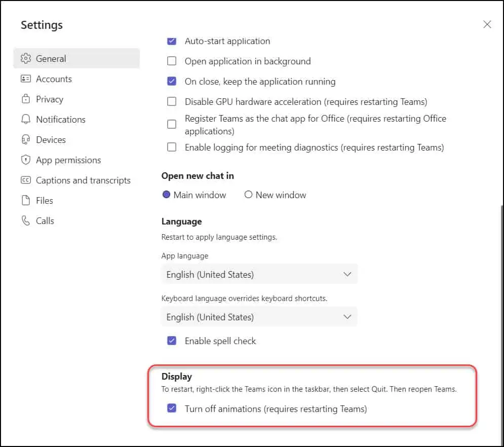
Task: Click the General gear icon in sidebar
Action: coord(26,58)
